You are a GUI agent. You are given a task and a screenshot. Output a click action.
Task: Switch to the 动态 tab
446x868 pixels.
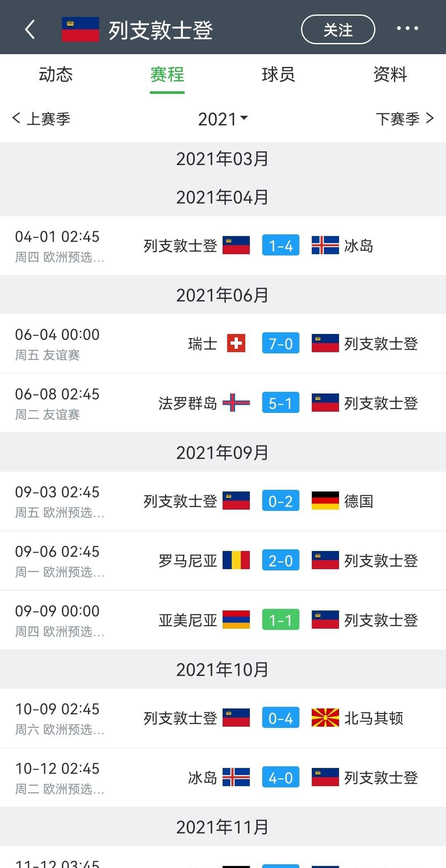[x=56, y=75]
